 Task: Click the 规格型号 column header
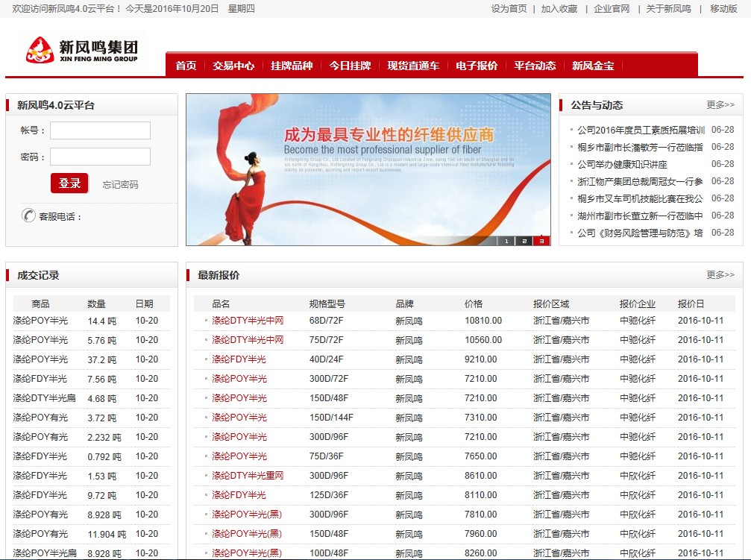327,303
